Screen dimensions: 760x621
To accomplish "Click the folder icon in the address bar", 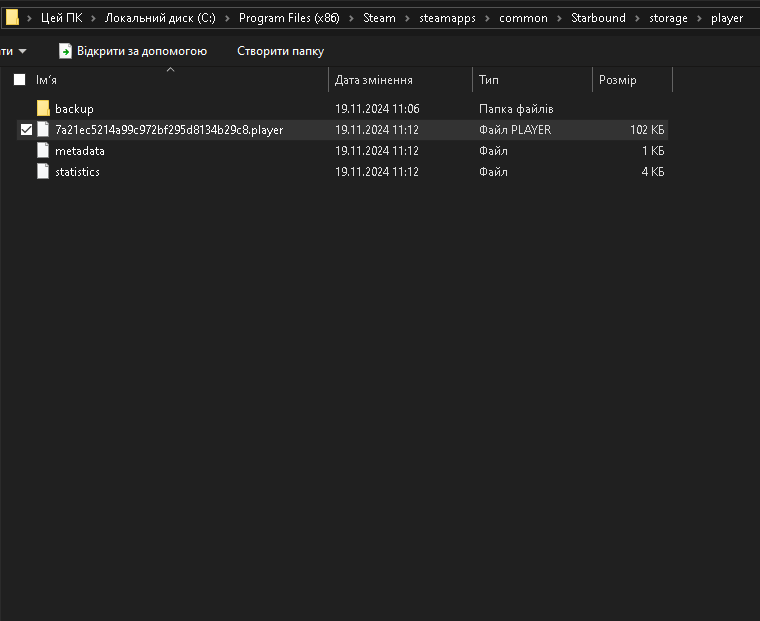I will [x=12, y=17].
